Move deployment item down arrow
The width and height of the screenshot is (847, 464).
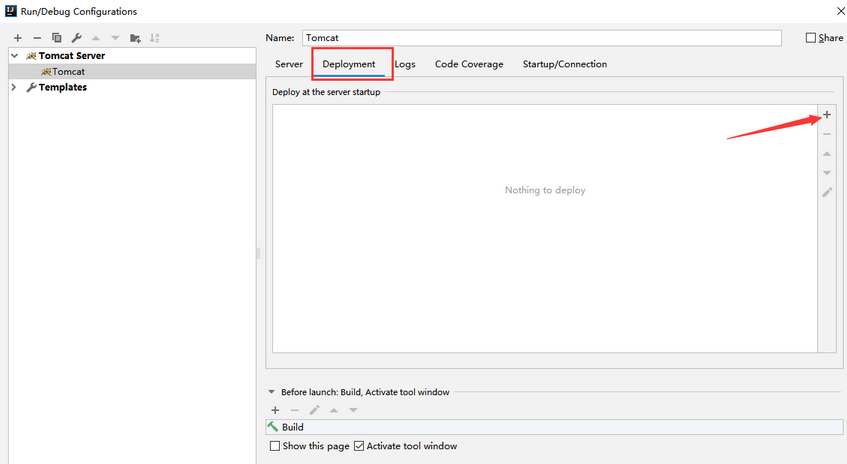tap(827, 173)
